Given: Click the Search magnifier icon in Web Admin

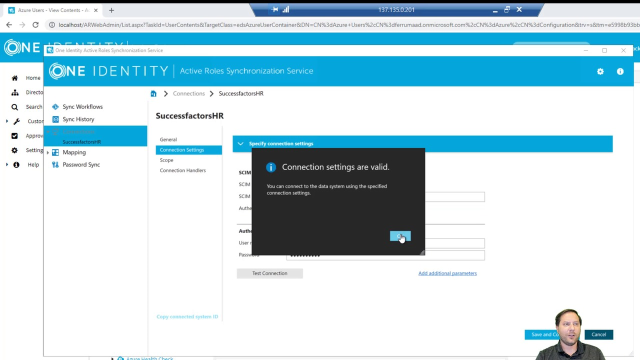Looking at the screenshot, I should (x=15, y=107).
